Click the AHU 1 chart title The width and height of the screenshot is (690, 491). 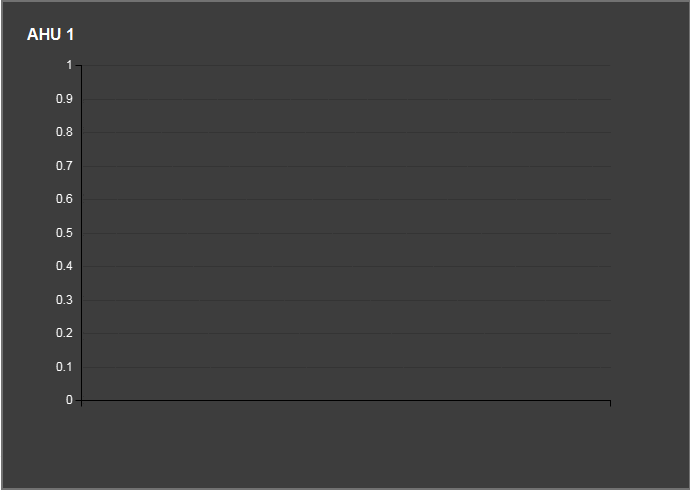[x=50, y=35]
